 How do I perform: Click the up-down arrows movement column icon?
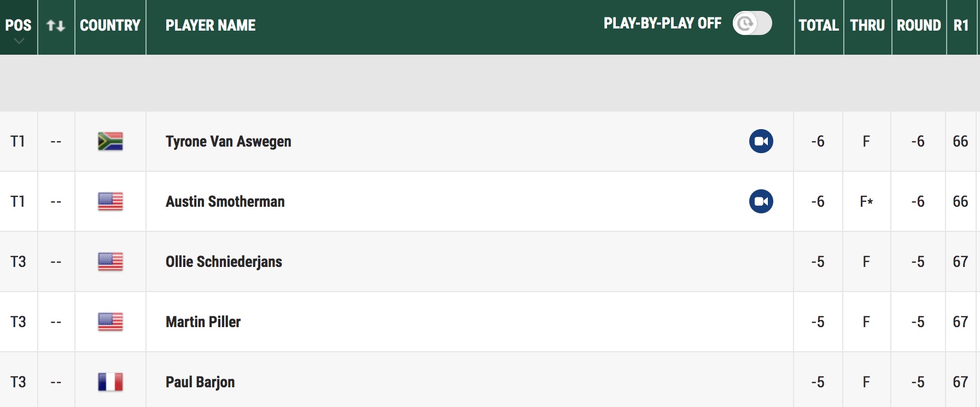click(56, 25)
